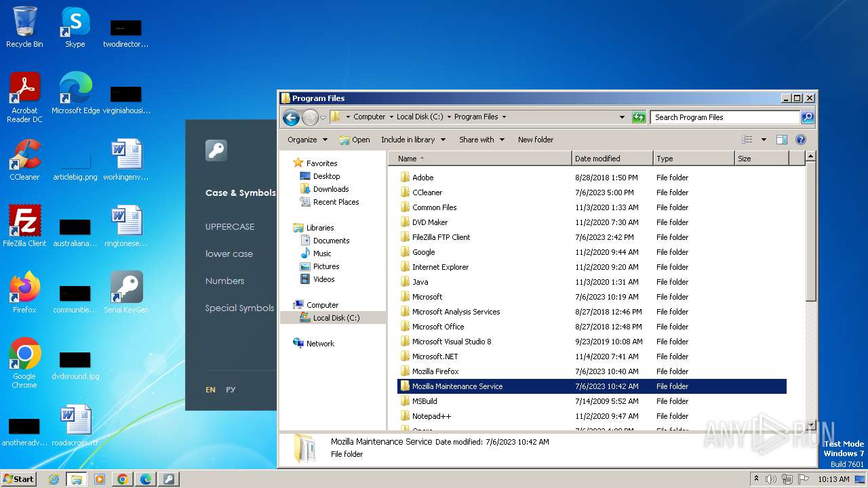Open Internet Explorer from the taskbar

(x=54, y=479)
